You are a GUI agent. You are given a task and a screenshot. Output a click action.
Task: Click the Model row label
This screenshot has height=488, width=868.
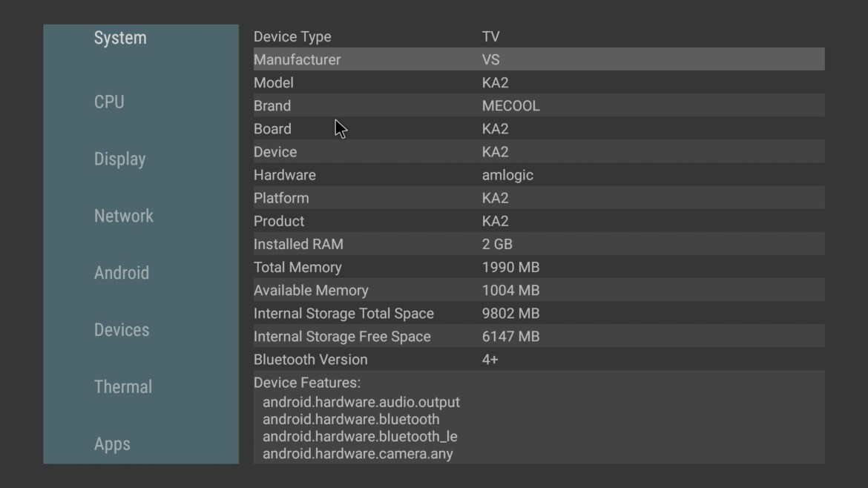coord(274,83)
